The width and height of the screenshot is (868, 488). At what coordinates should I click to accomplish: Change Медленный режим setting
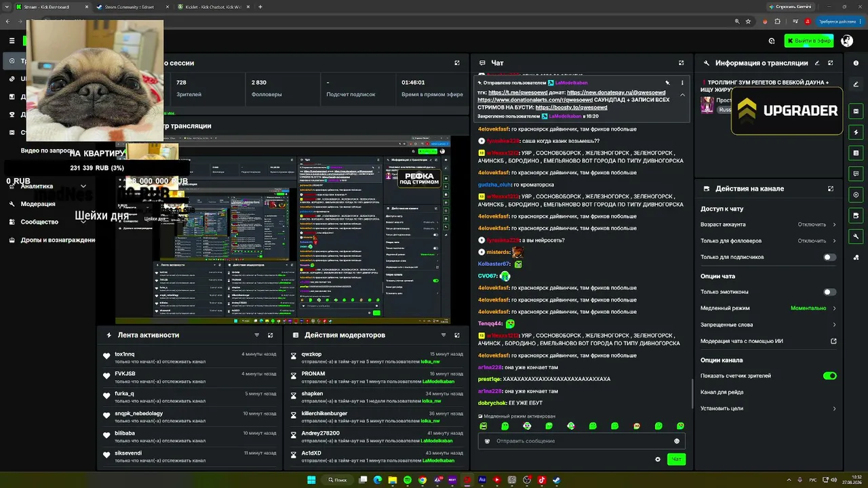pyautogui.click(x=768, y=308)
